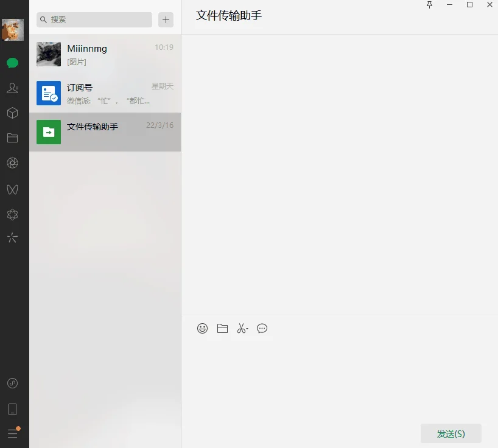Screen dimensions: 498x448
Task: Click the 22/3/16 date on 文件传输助手
Action: pos(160,125)
